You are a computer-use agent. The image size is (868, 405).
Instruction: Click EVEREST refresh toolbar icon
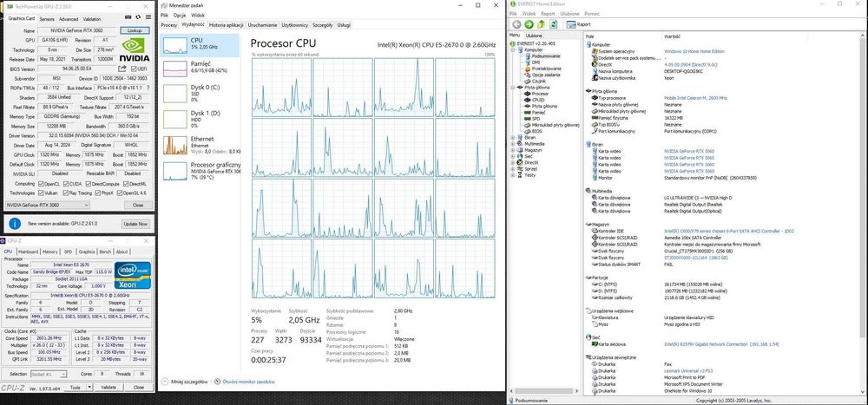pos(553,24)
